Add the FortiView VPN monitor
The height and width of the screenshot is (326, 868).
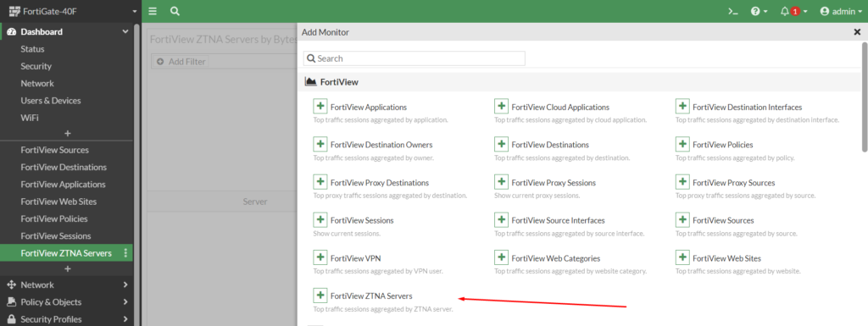click(320, 257)
